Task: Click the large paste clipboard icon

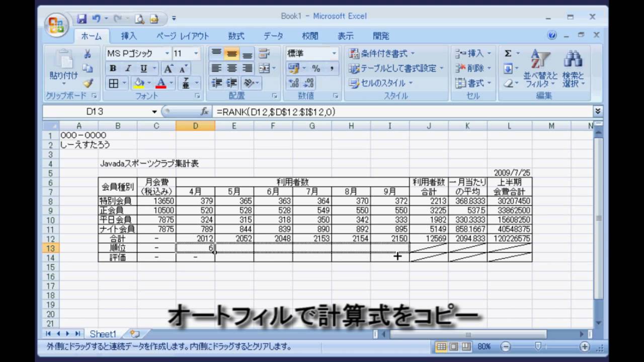Action: tap(64, 59)
